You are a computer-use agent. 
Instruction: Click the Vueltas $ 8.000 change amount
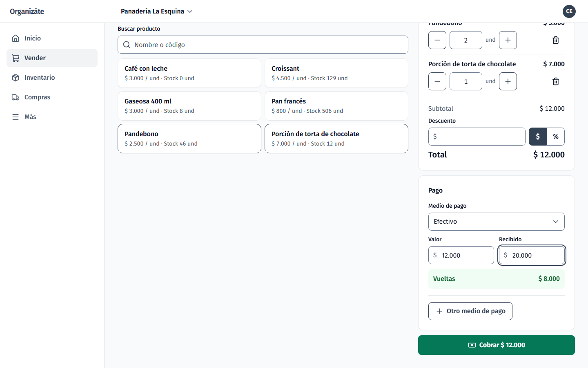coord(549,279)
